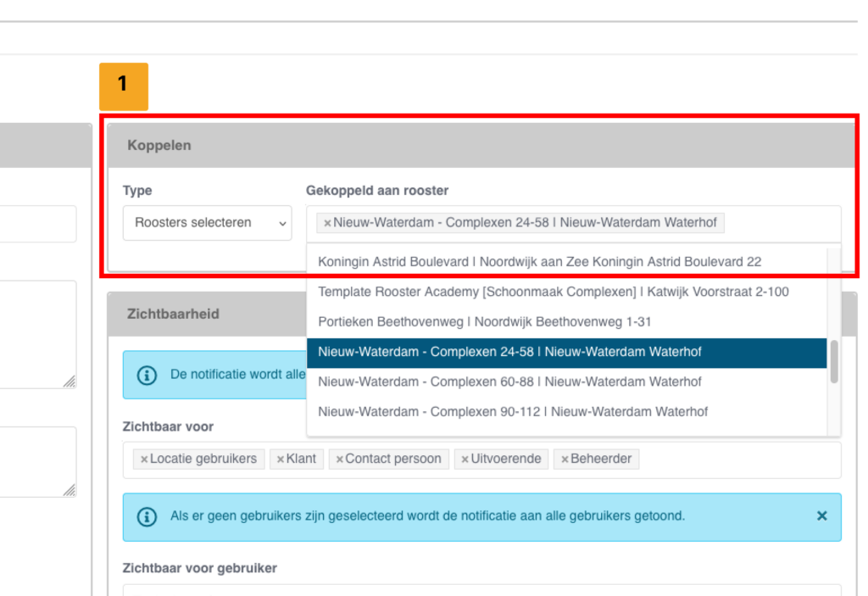
Task: Click the roster dropdown list scrollbar
Action: 834,362
